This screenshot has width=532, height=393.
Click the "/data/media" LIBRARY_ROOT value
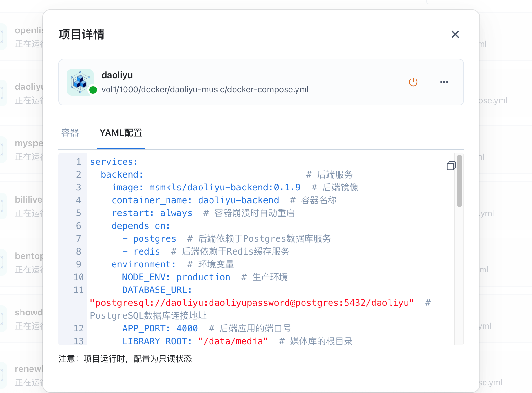click(x=233, y=341)
